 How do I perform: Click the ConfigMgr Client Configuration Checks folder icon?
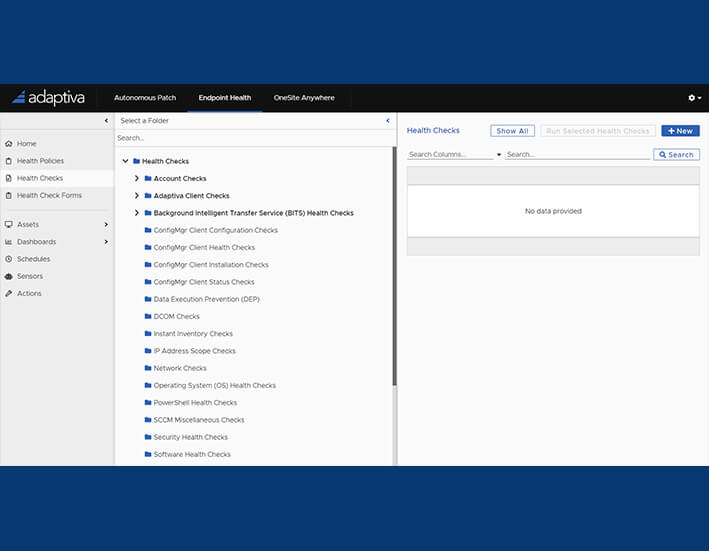(x=148, y=230)
